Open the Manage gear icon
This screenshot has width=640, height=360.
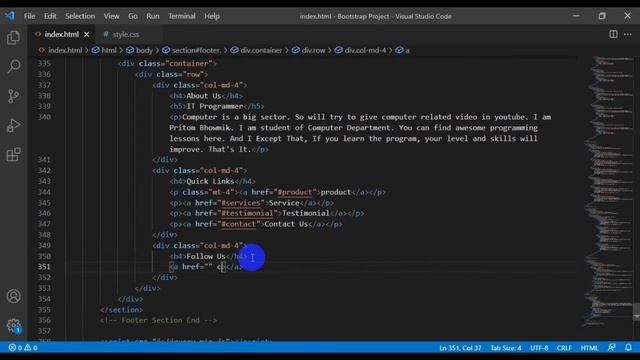point(13,326)
